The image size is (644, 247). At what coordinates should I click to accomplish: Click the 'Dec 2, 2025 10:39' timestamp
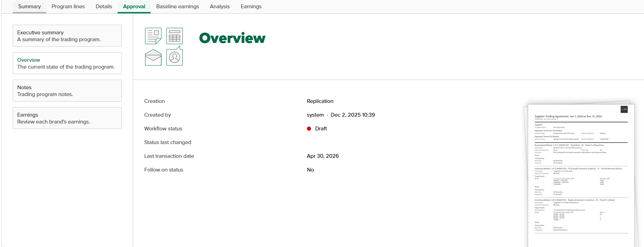pos(353,115)
